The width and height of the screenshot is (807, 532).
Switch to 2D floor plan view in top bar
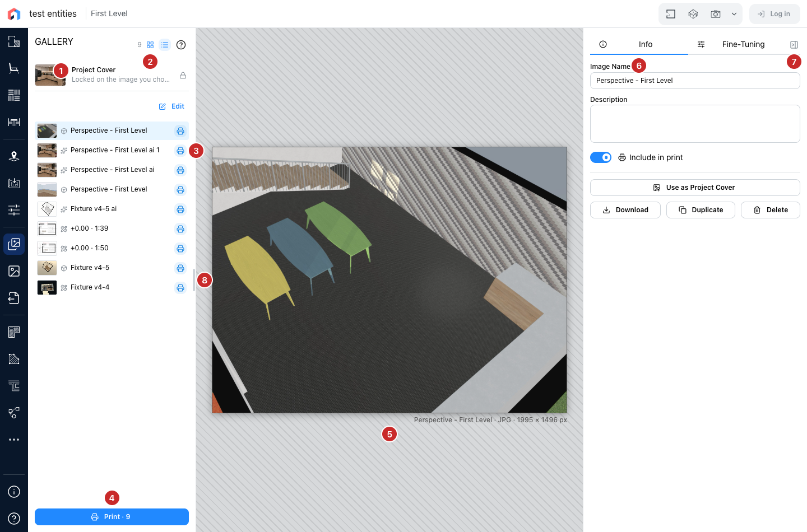671,14
